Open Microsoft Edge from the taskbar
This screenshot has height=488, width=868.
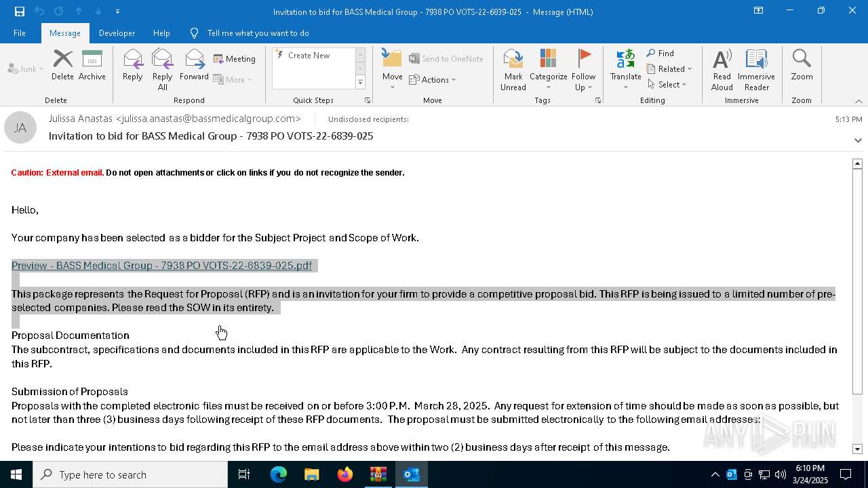(279, 474)
